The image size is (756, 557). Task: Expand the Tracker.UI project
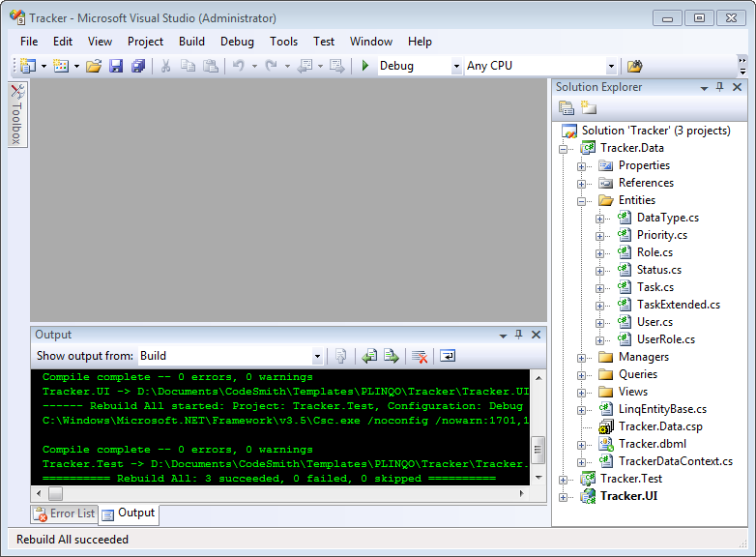[x=564, y=497]
